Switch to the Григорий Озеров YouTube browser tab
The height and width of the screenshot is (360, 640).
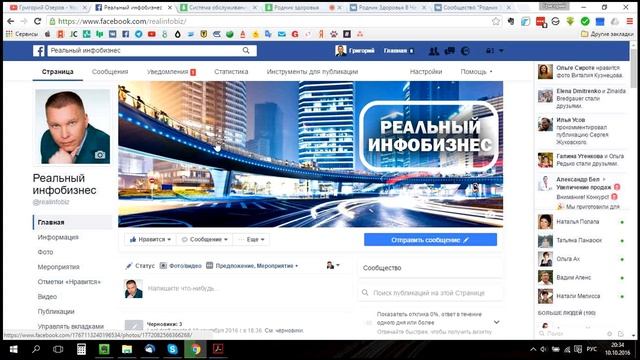47,8
